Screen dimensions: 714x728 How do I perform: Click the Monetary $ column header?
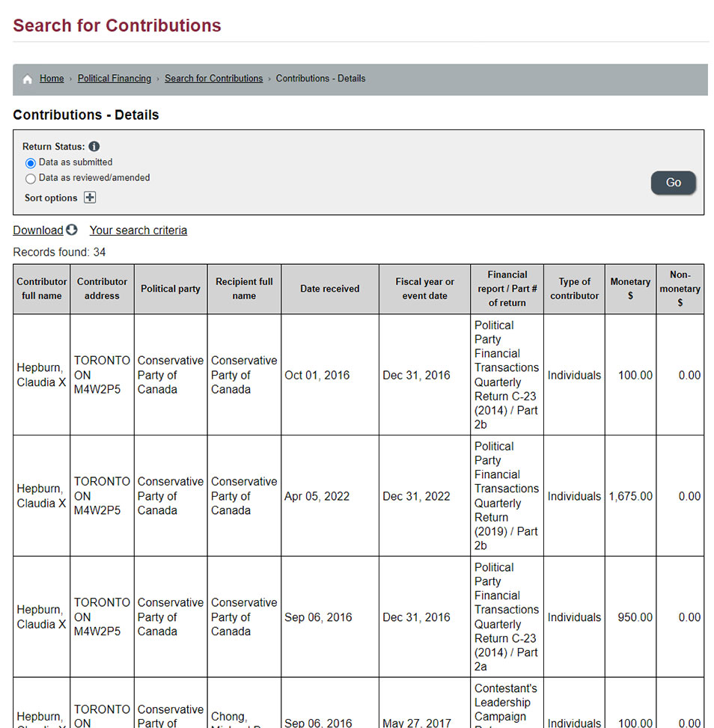point(630,289)
